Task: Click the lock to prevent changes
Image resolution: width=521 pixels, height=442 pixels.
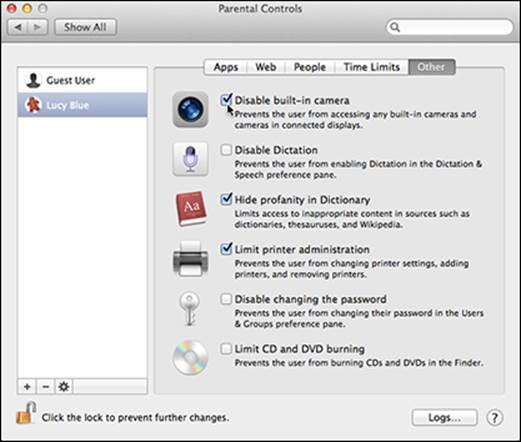Action: point(26,413)
